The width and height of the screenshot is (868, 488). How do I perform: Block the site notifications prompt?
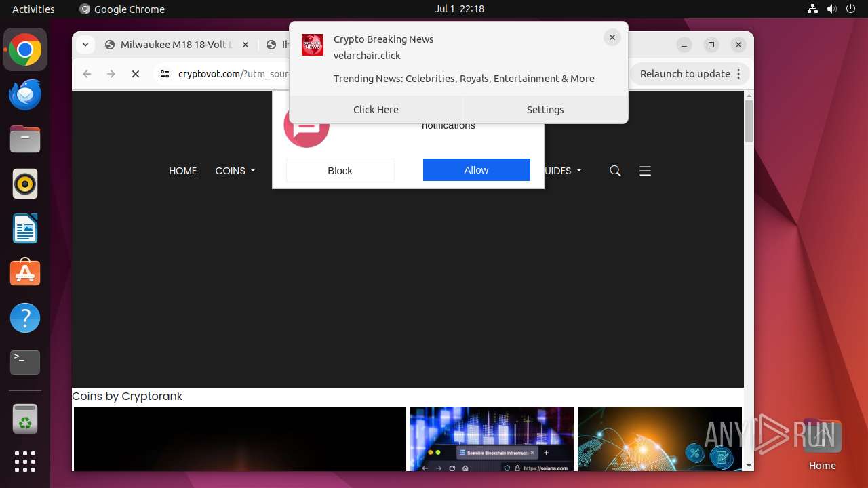[340, 171]
